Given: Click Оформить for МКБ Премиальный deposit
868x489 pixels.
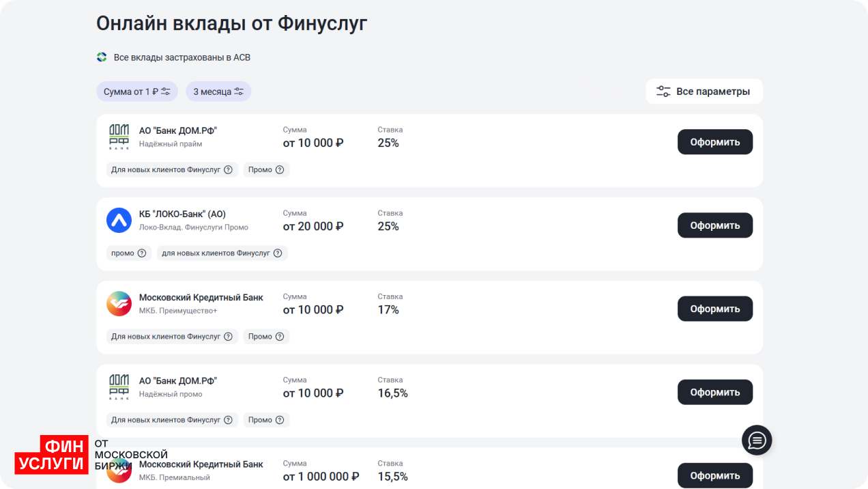Looking at the screenshot, I should [x=715, y=475].
